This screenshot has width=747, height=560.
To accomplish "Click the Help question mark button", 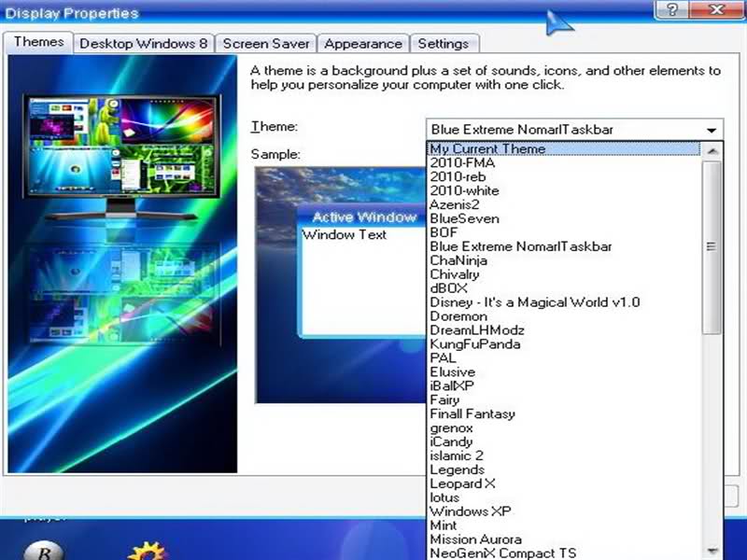I will pos(671,9).
